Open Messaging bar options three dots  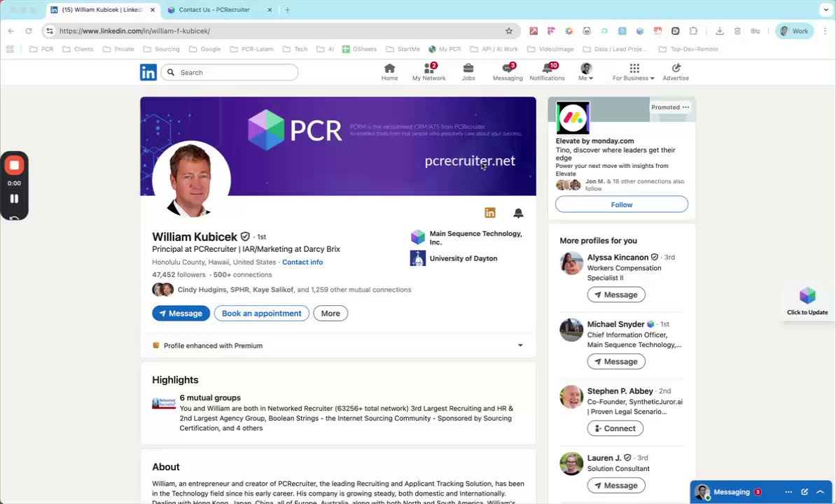[788, 491]
